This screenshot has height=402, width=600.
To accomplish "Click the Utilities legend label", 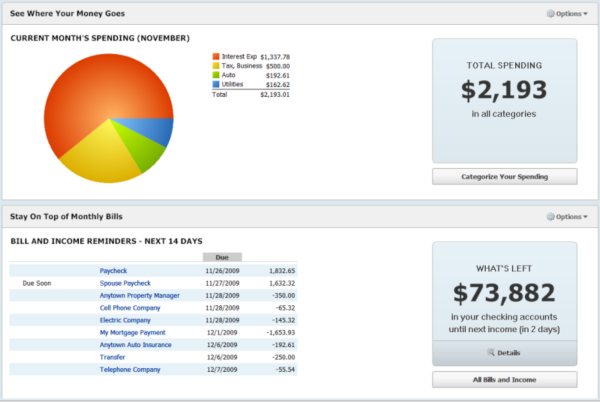I will click(x=232, y=84).
